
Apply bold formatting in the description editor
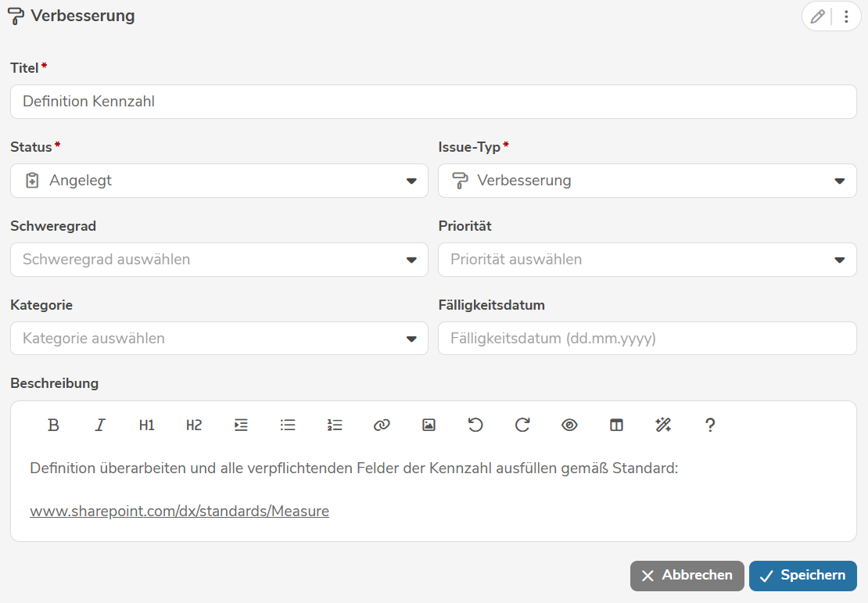[53, 425]
